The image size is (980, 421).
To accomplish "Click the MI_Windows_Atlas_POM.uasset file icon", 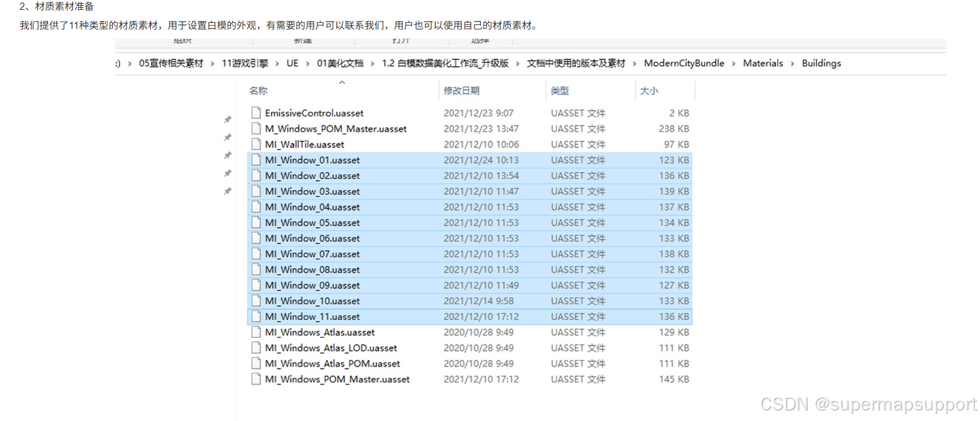I will [256, 364].
